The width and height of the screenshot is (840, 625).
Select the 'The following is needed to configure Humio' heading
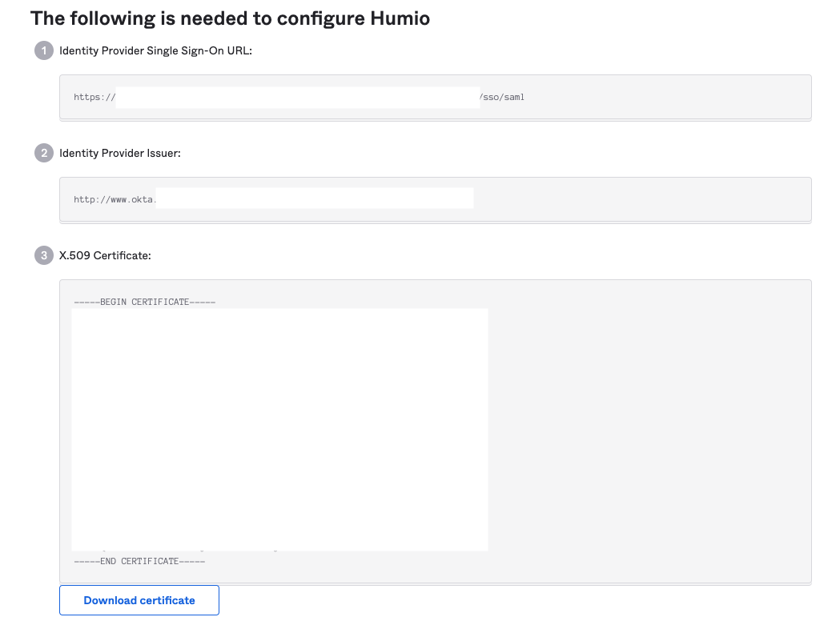230,18
